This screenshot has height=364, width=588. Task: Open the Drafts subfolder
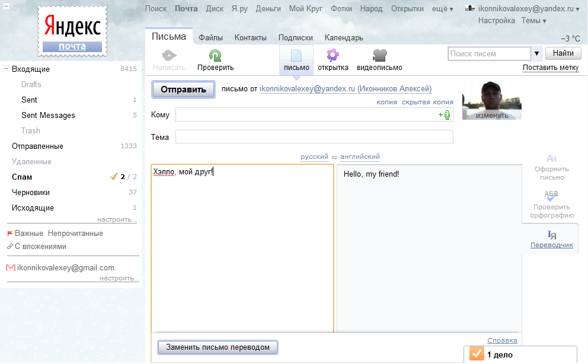(31, 84)
